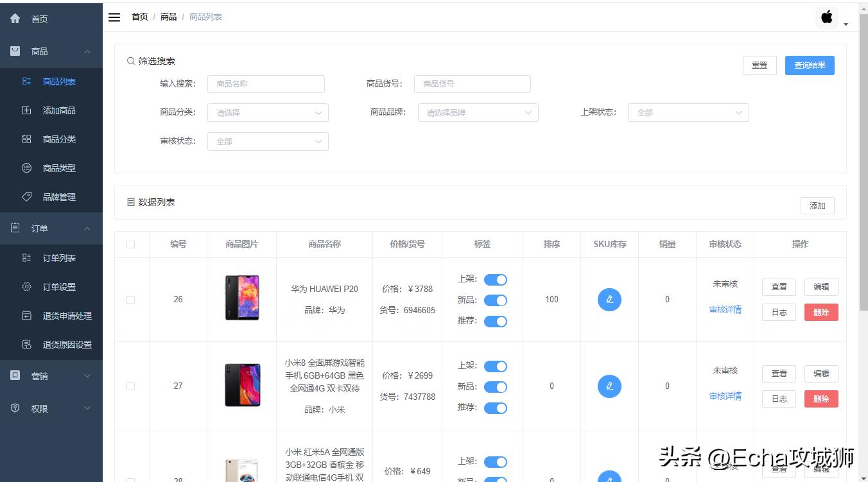Open the Apple avatar menu at top right

coord(827,17)
